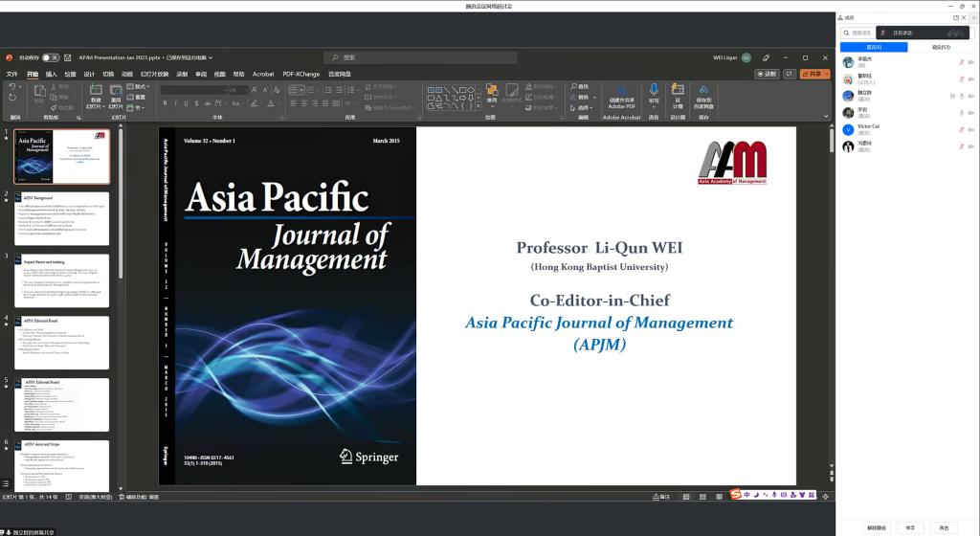
Task: Open the Acrobat ribbon tab
Action: (x=263, y=74)
